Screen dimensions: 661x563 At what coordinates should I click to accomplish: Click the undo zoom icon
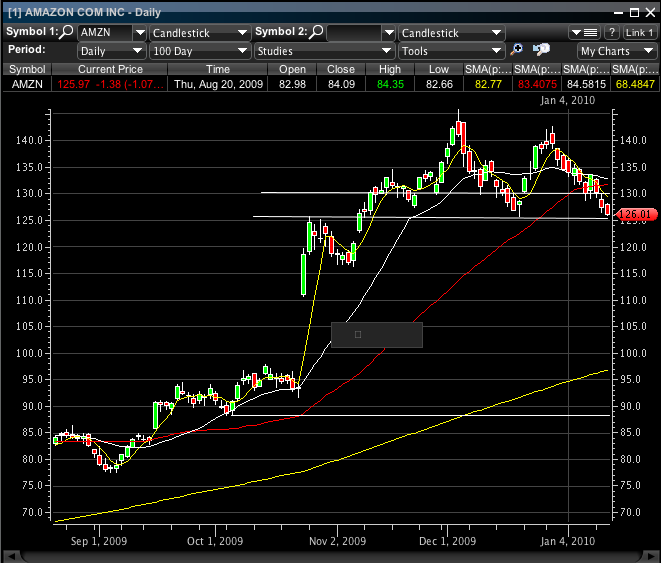tap(541, 50)
